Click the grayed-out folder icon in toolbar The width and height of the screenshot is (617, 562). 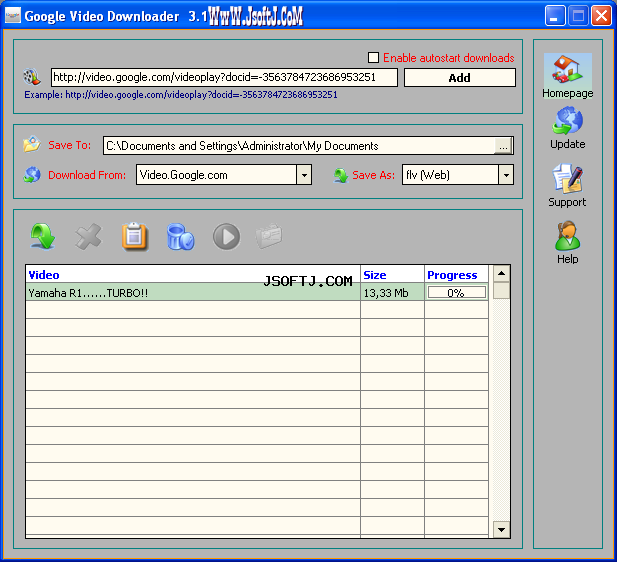[269, 236]
